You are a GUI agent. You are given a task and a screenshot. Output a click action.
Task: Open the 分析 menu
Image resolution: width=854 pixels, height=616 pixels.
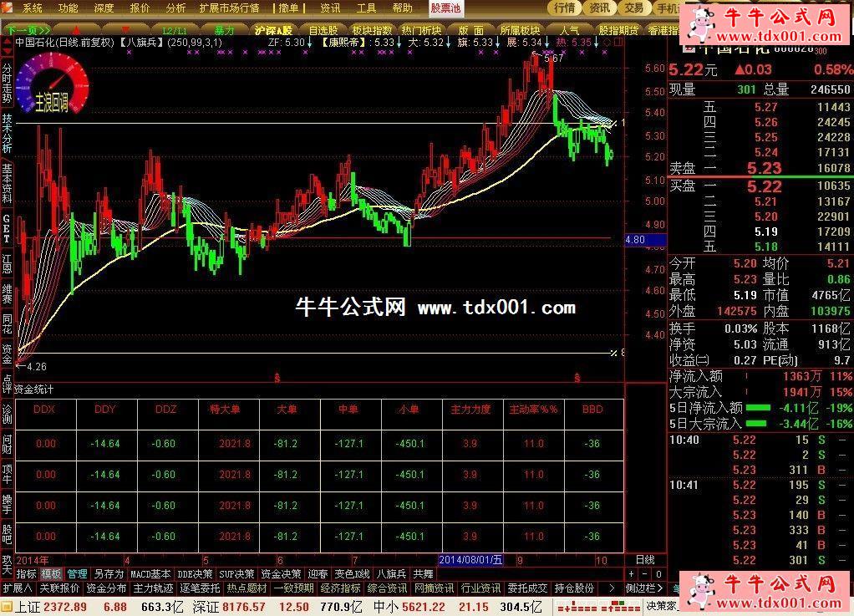click(176, 8)
